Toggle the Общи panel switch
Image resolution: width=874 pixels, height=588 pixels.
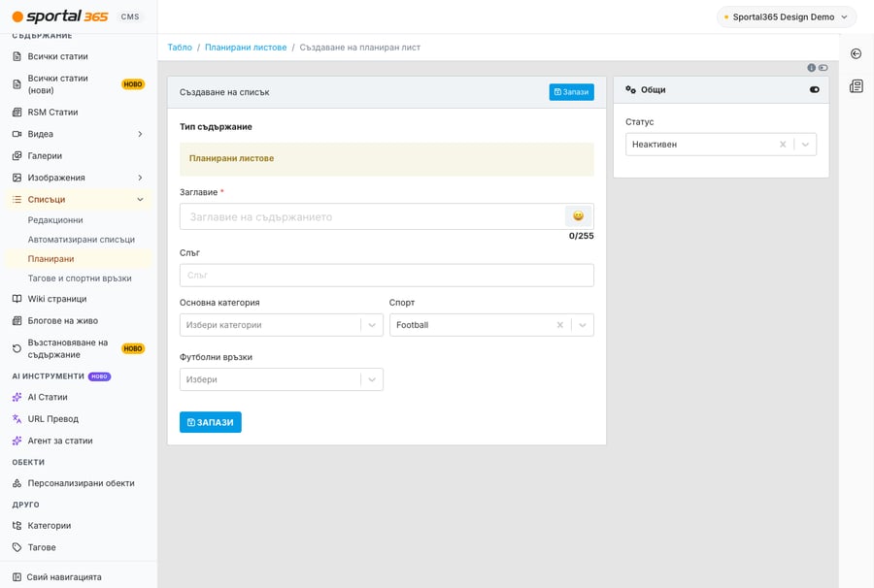pos(815,89)
